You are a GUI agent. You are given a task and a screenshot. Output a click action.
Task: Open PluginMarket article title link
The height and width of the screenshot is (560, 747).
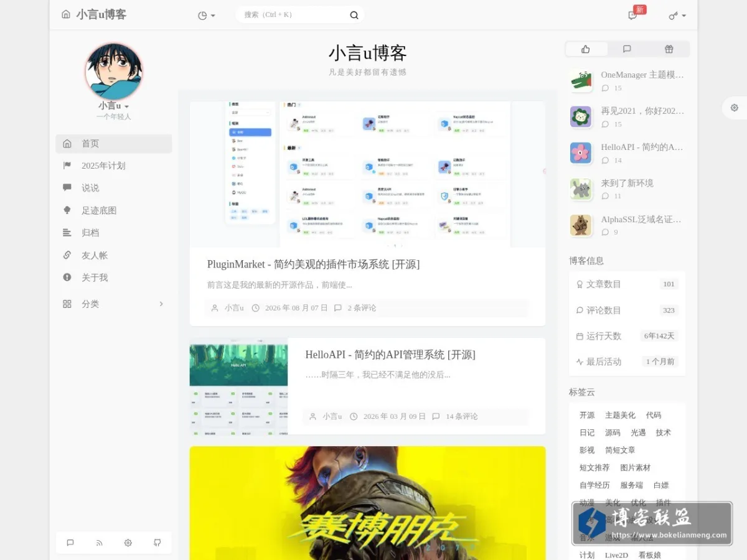(x=313, y=264)
